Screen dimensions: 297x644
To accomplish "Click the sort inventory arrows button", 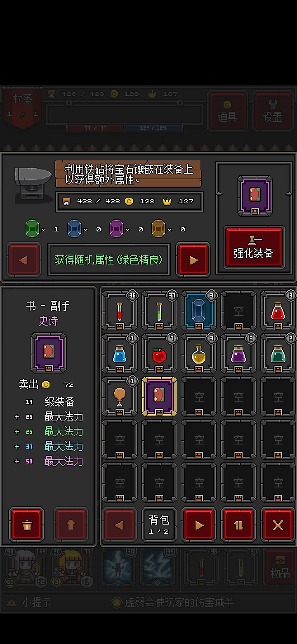I will (238, 525).
